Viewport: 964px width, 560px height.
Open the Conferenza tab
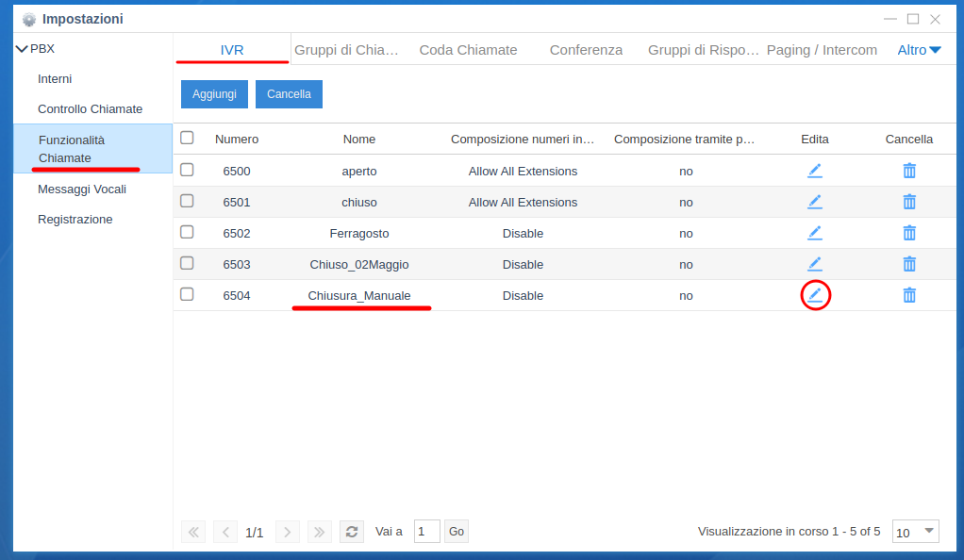click(x=586, y=50)
